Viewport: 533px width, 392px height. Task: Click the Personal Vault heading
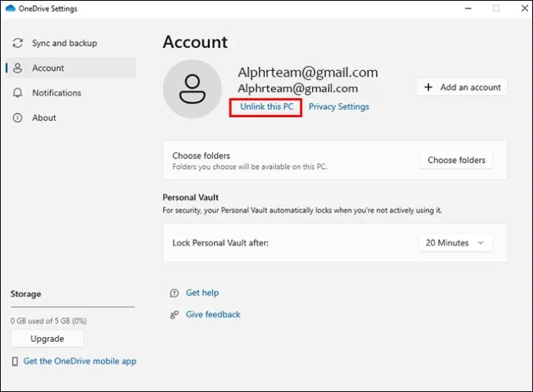(x=190, y=198)
